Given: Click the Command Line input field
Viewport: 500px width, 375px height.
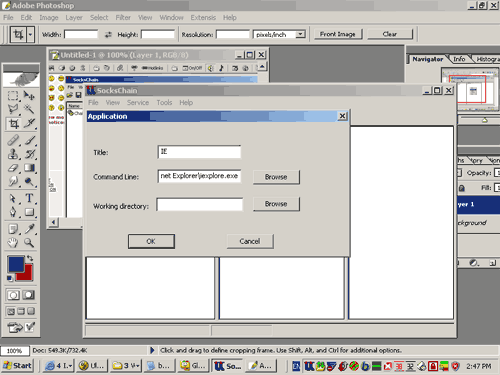Looking at the screenshot, I should pos(199,176).
